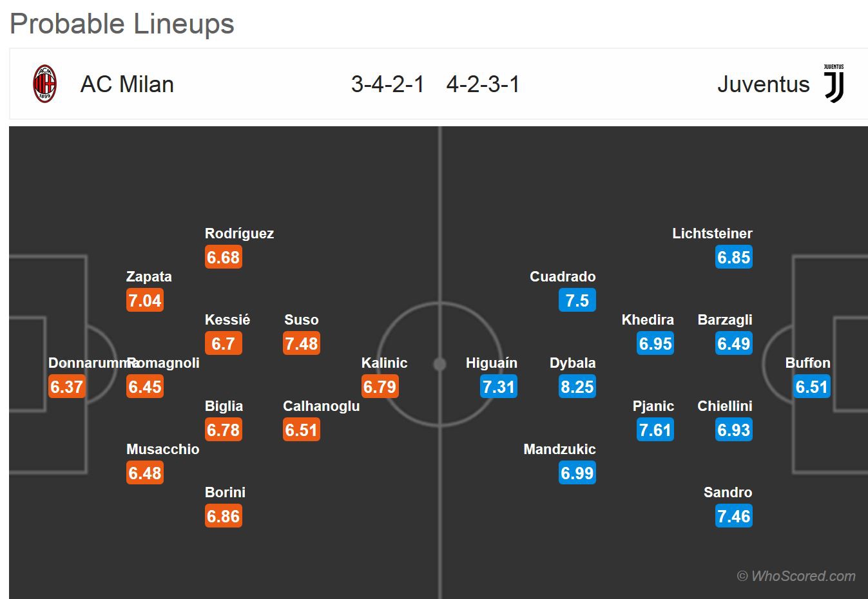The height and width of the screenshot is (599, 868).
Task: Click the Juventus club logo
Action: coord(834,84)
